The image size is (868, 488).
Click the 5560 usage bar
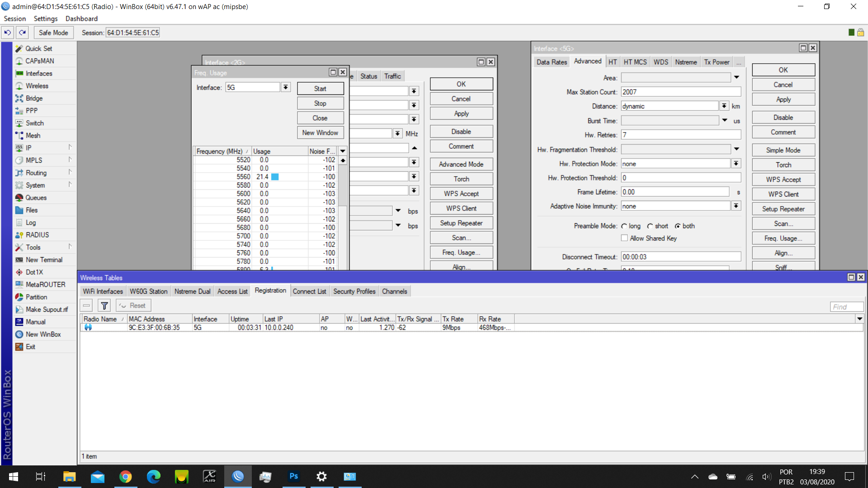(x=275, y=177)
